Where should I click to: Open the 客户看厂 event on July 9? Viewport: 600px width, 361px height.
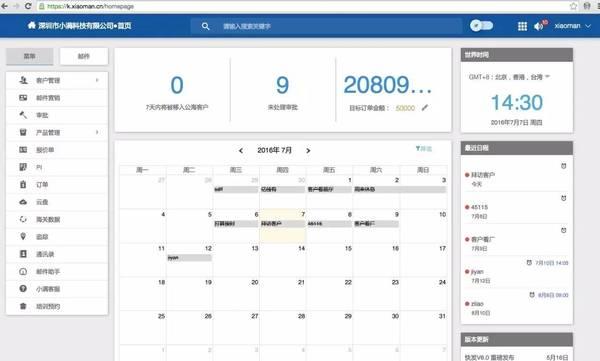376,224
